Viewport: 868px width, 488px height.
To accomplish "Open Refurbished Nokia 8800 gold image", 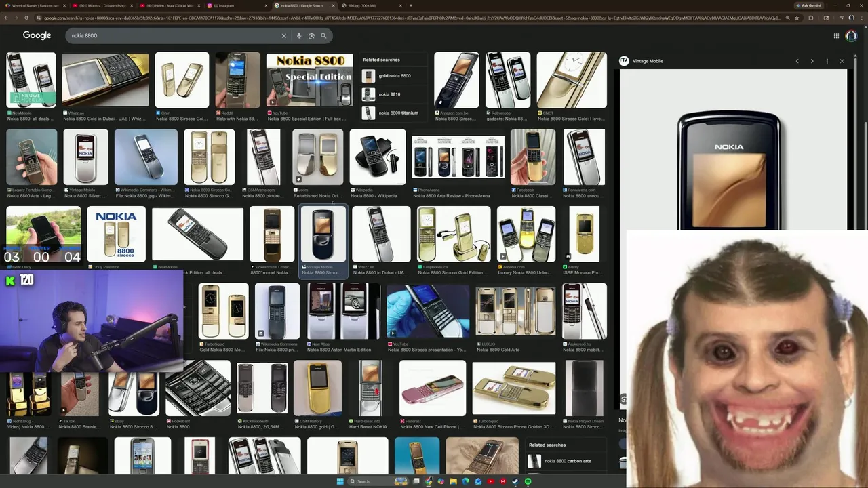I will coord(317,157).
